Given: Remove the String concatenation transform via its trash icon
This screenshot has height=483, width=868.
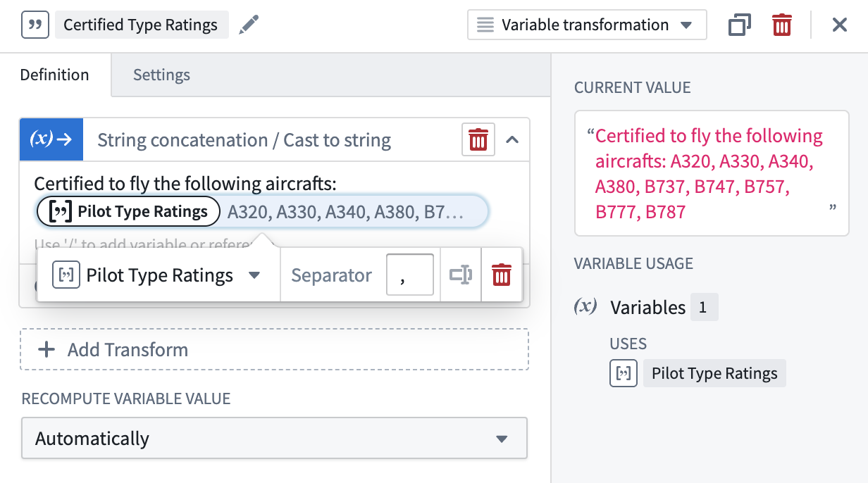Looking at the screenshot, I should coord(478,139).
